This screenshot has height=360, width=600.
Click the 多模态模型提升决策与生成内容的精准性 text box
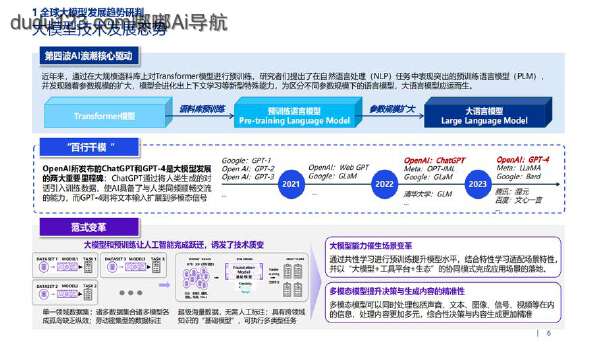(x=443, y=302)
